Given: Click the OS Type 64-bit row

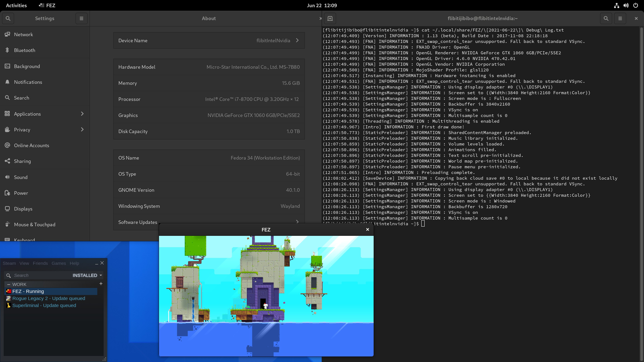Looking at the screenshot, I should (209, 174).
